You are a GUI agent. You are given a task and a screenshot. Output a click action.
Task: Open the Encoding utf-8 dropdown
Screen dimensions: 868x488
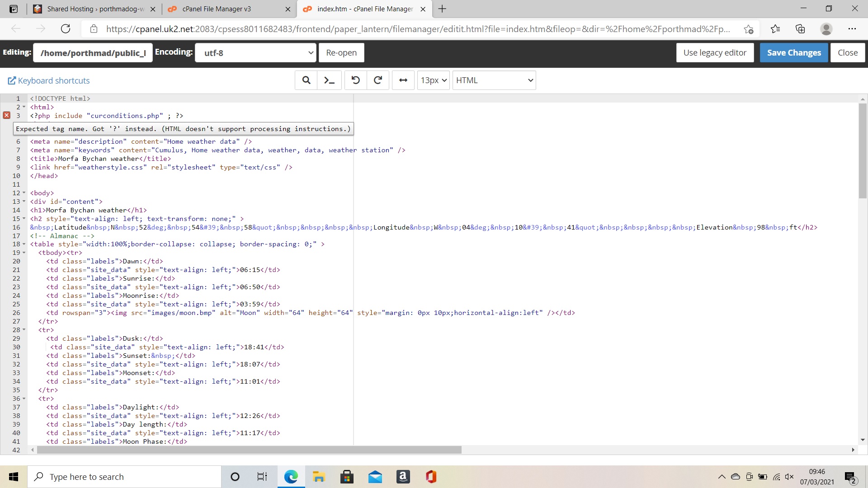(255, 53)
